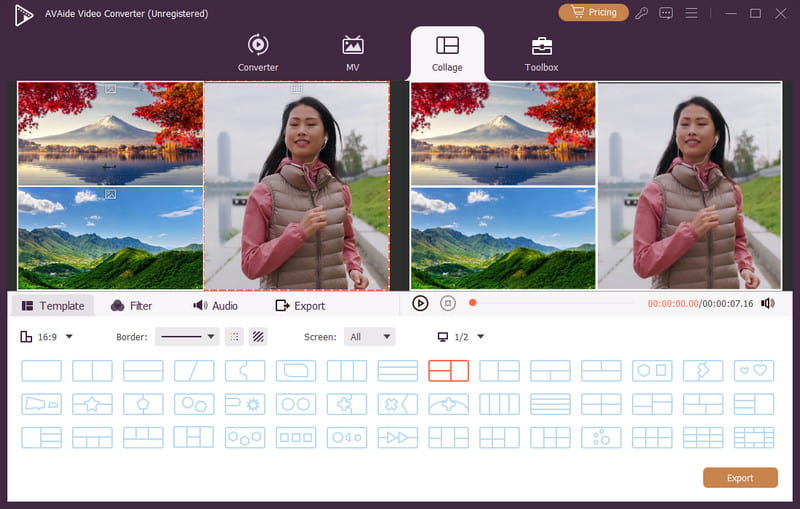The width and height of the screenshot is (800, 509).
Task: Select the Collage tab
Action: (447, 53)
